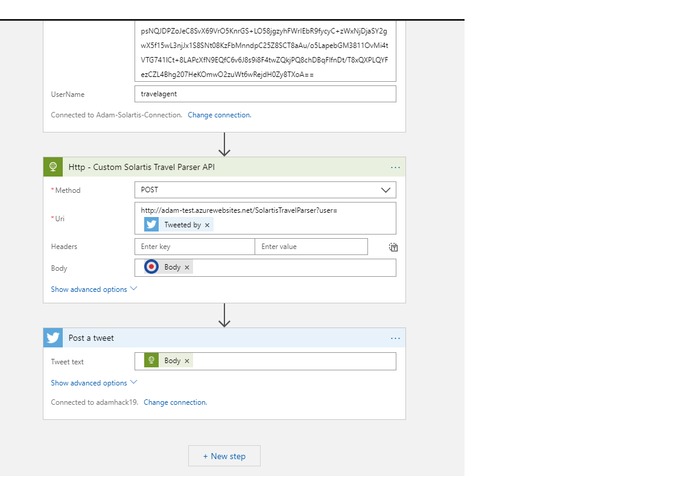Click the Http Body input field
Viewport: 695px width, 494px height.
(265, 268)
